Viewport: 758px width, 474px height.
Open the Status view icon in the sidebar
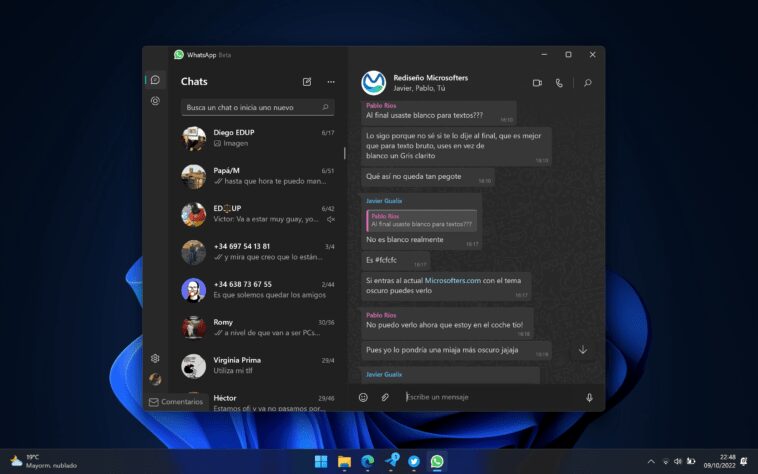155,101
